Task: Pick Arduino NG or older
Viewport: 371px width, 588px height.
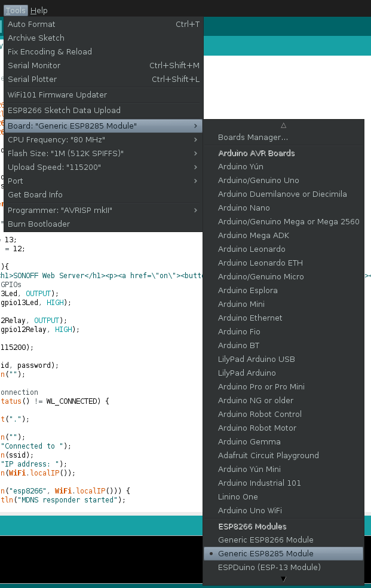Action: (283, 401)
